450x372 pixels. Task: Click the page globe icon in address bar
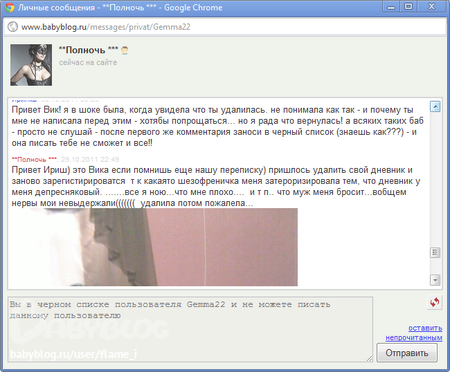click(13, 27)
